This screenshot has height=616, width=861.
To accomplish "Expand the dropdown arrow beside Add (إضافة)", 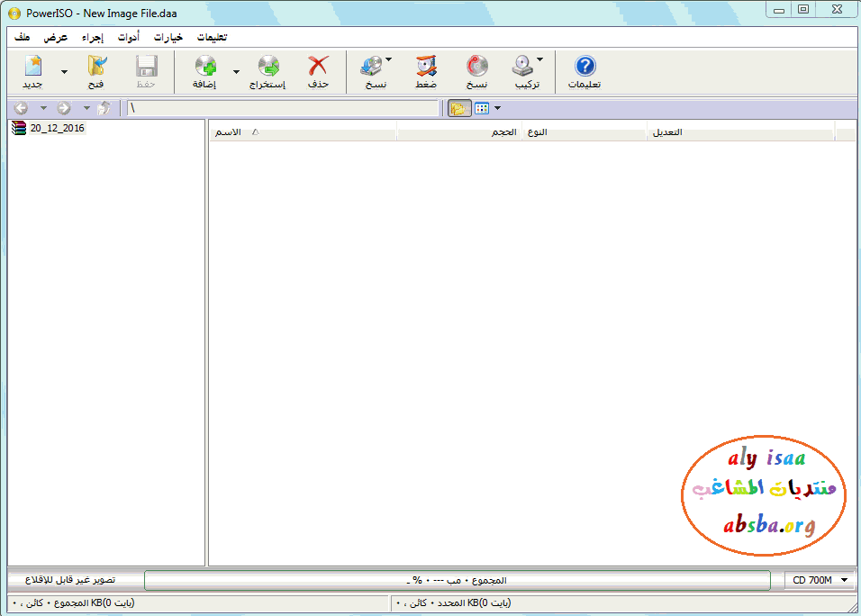I will [236, 72].
